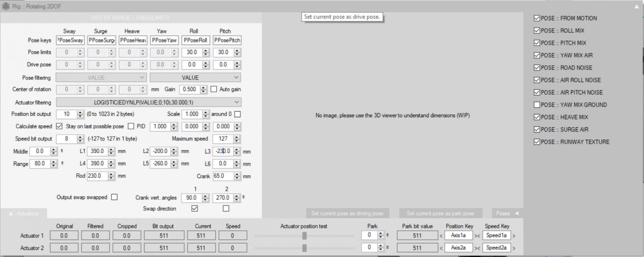
Task: Open the Roll/Pitch pose filtering VALUE dropdown
Action: 195,77
